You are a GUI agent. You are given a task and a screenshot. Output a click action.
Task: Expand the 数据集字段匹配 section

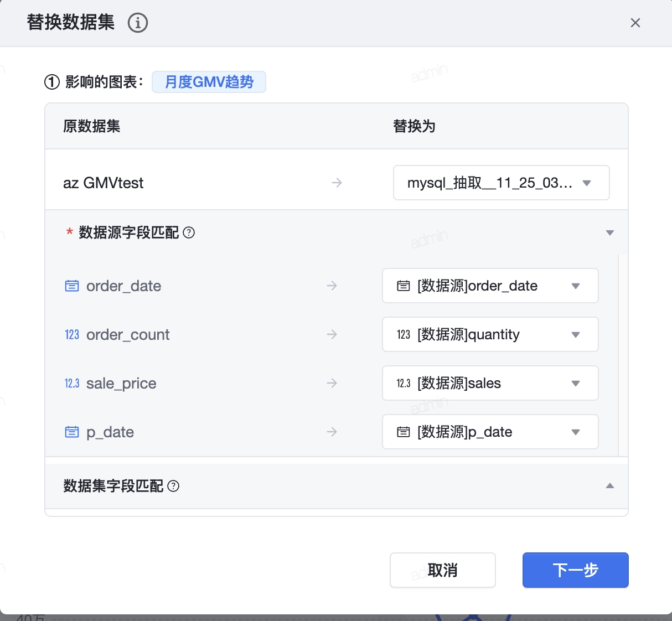(x=610, y=486)
